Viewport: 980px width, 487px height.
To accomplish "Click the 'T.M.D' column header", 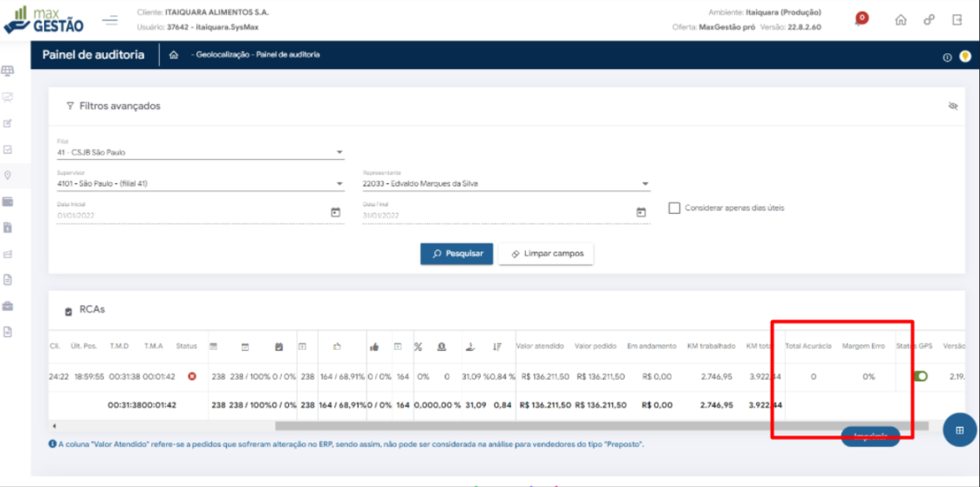I will tap(119, 346).
